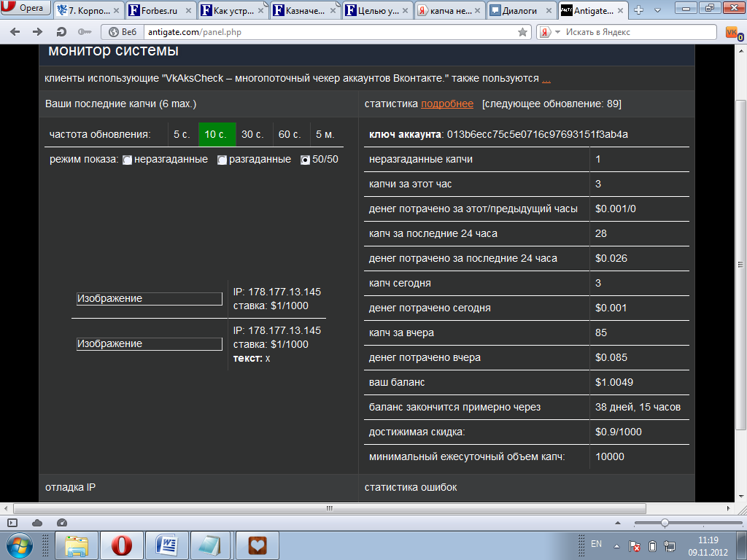Screen dimensions: 747x560
Task: Set refresh rate to 5 м.
Action: click(x=325, y=134)
